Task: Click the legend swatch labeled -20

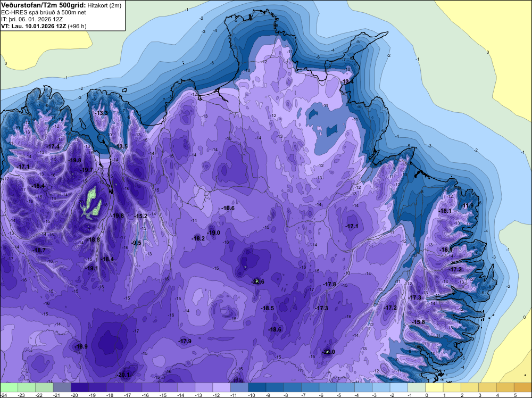Action: (x=80, y=387)
